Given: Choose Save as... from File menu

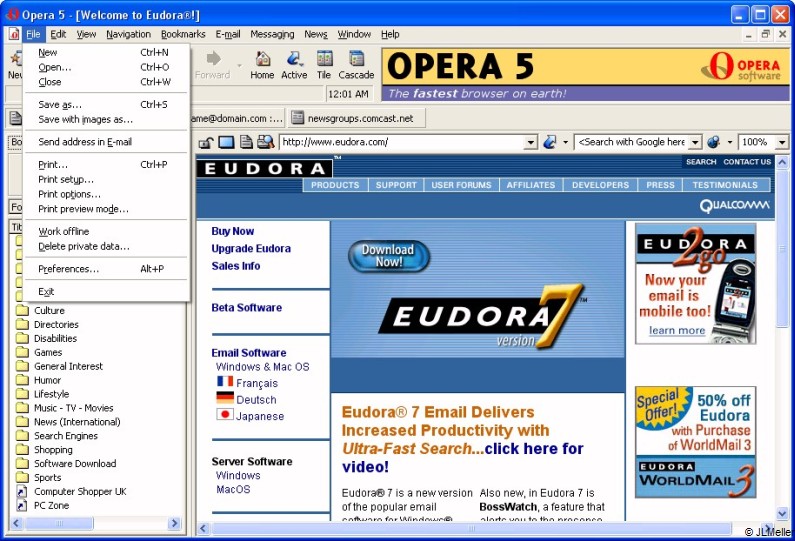Looking at the screenshot, I should coord(106,104).
